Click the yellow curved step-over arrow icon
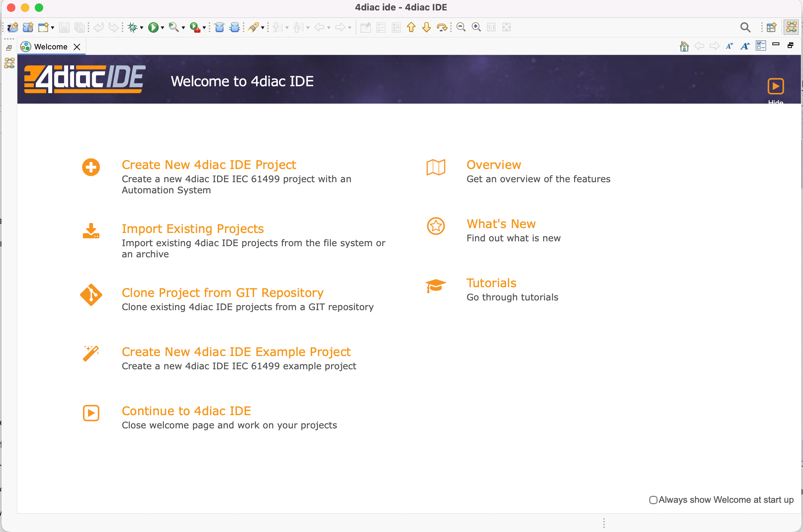The height and width of the screenshot is (532, 803). click(442, 27)
